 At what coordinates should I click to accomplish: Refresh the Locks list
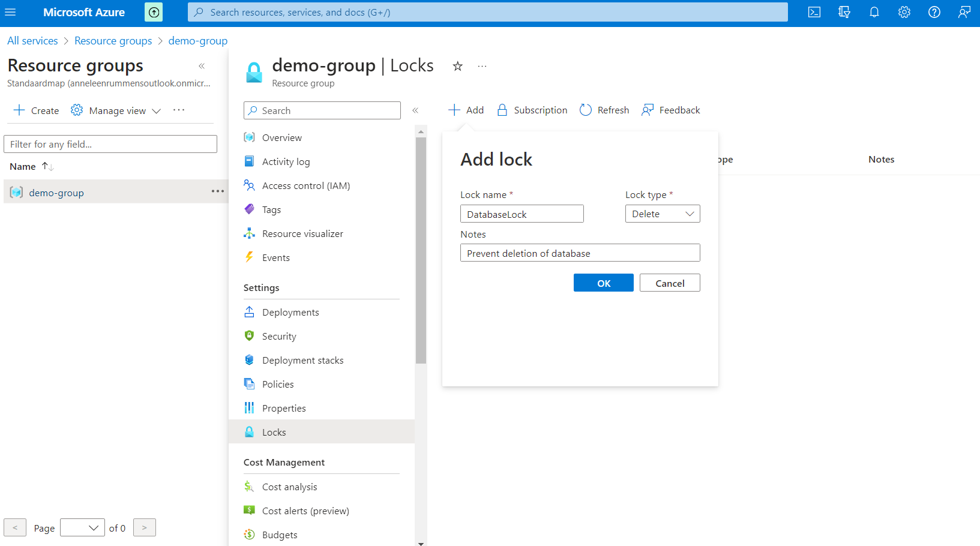(x=604, y=110)
